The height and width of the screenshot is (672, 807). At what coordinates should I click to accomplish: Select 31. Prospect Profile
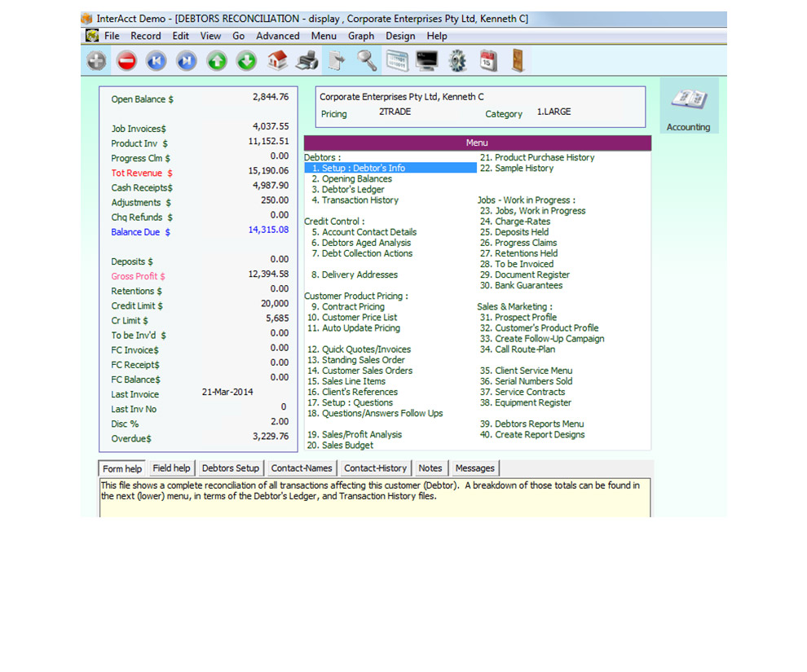518,318
